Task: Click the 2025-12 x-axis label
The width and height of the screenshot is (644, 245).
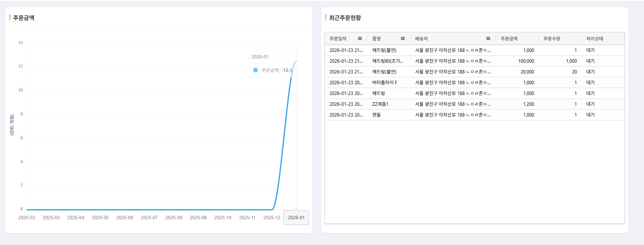Action: (272, 217)
